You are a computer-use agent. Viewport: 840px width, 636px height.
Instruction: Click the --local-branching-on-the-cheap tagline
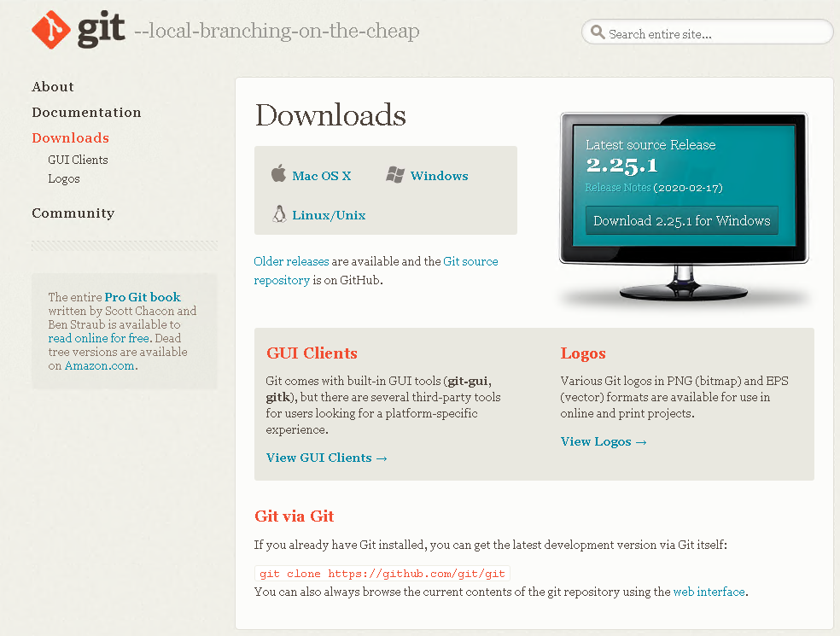(277, 31)
